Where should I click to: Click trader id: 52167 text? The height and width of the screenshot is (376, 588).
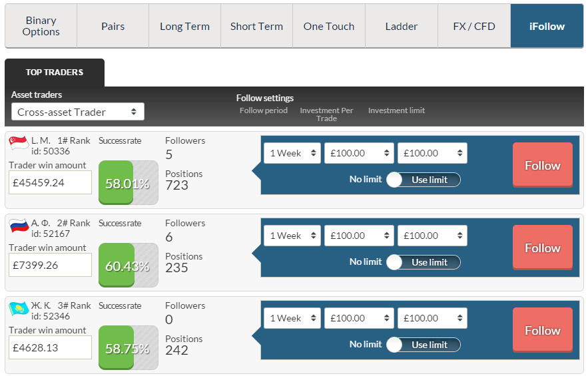[51, 234]
